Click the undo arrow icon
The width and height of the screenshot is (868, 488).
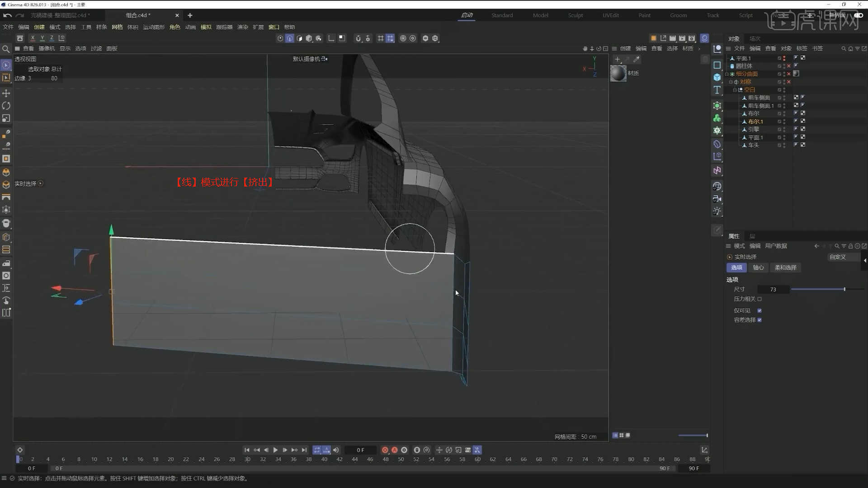click(7, 15)
